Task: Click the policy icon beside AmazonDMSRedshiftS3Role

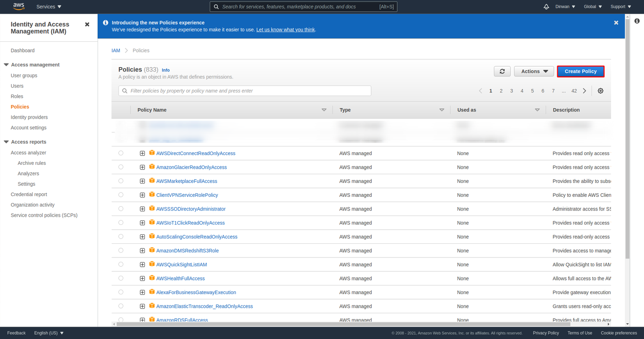Action: tap(152, 250)
